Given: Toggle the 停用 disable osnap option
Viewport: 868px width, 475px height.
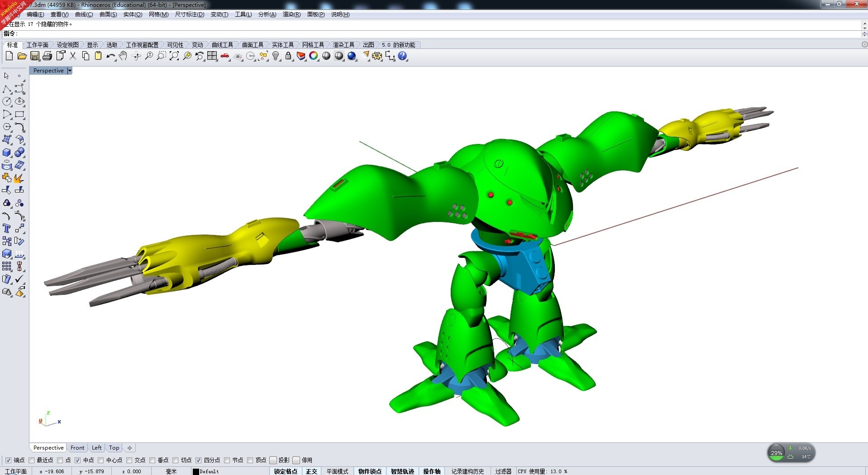Looking at the screenshot, I should [296, 460].
